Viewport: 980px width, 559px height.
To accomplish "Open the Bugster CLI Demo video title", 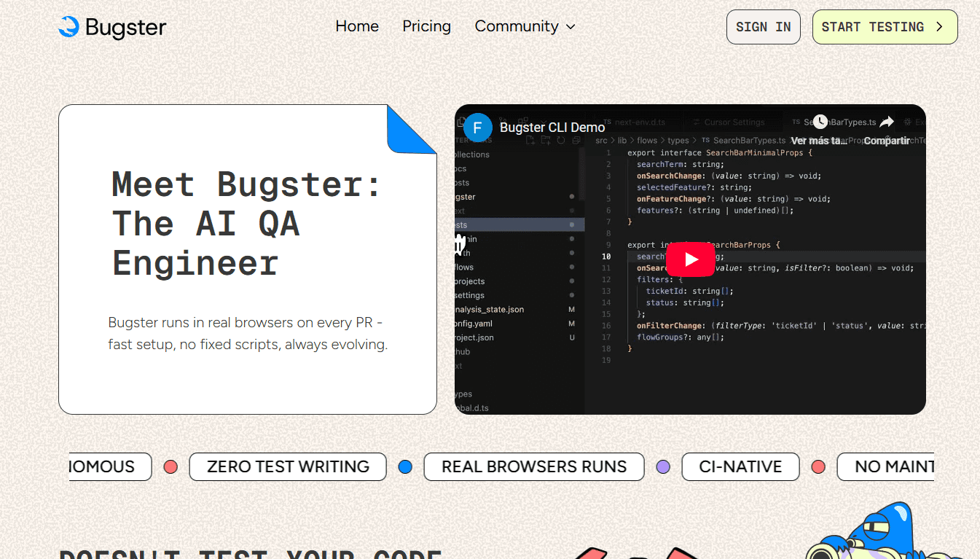I will 552,128.
